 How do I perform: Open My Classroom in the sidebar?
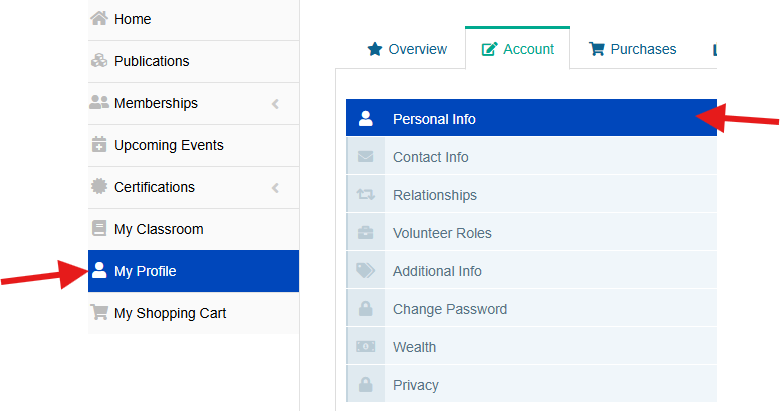(194, 229)
